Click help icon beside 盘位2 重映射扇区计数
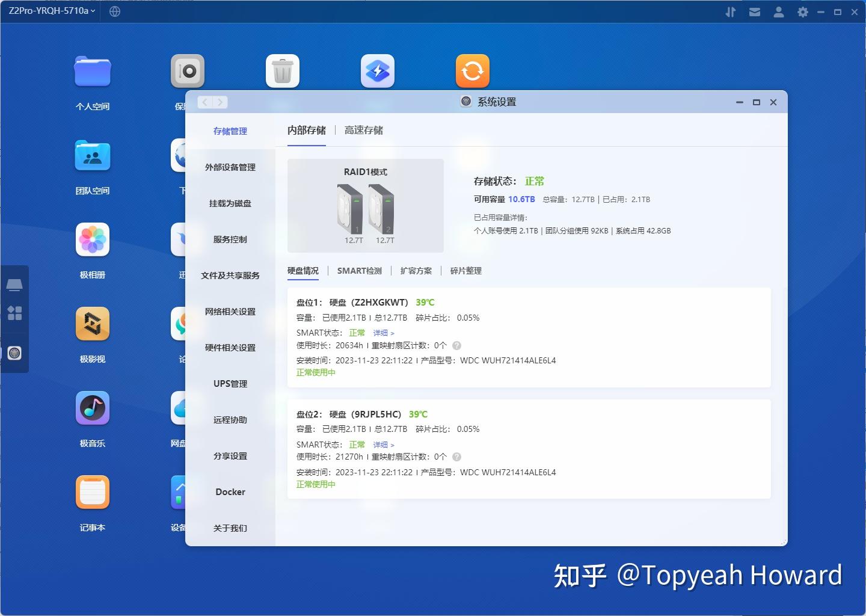 tap(456, 457)
